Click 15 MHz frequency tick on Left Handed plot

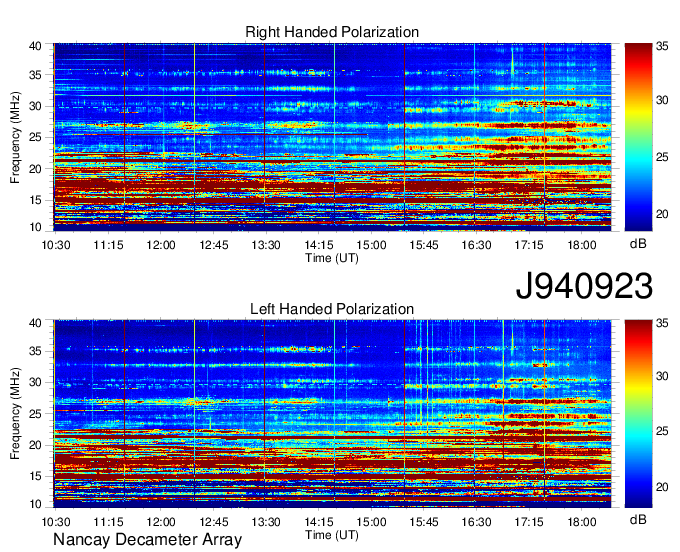[35, 477]
